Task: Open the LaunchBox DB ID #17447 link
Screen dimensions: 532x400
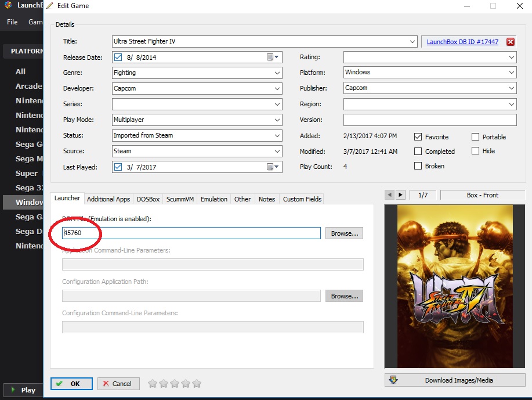Action: 462,42
